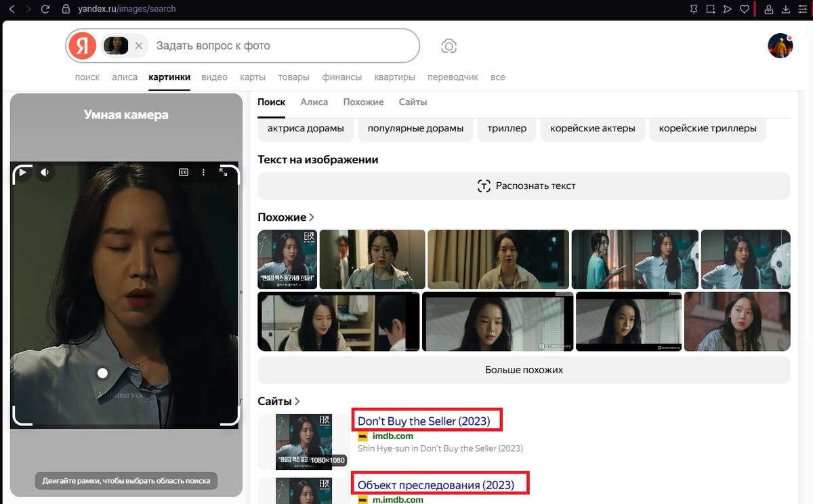813x504 pixels.
Task: Open the 'Объект преследования (2023)' link
Action: 436,485
